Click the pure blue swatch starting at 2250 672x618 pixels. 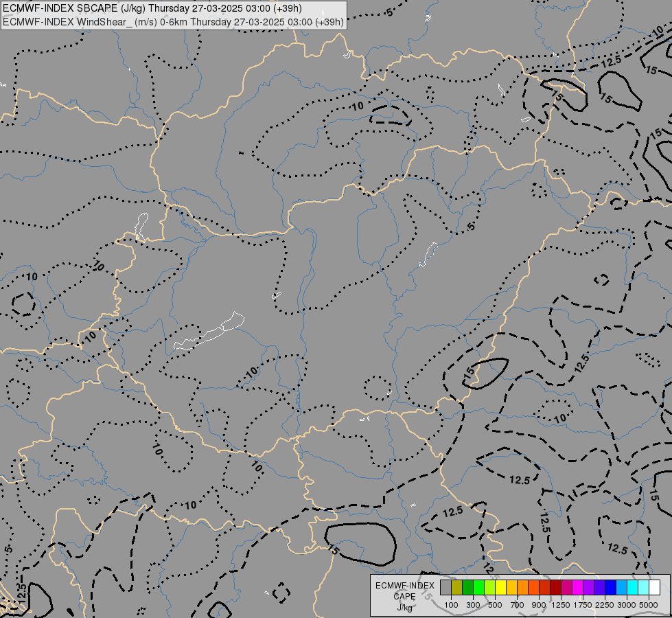(x=611, y=587)
